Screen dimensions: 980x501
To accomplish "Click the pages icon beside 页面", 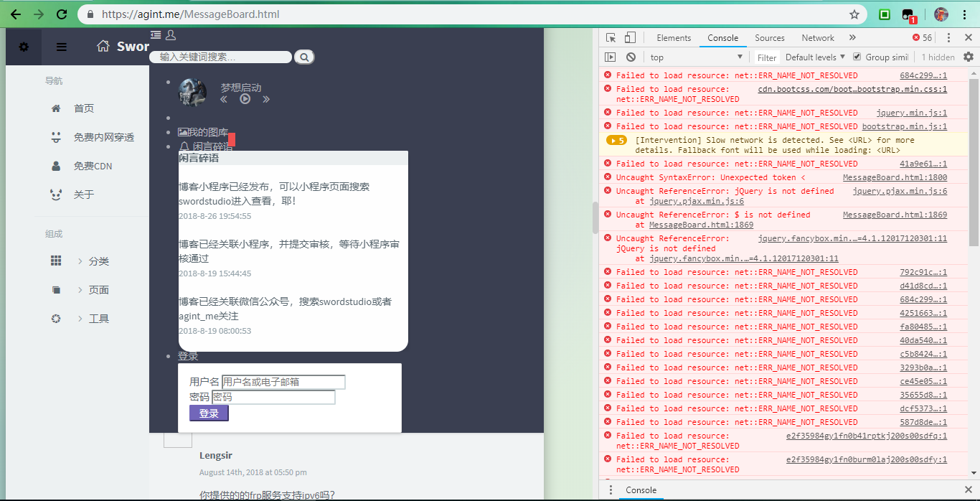I will click(x=56, y=290).
